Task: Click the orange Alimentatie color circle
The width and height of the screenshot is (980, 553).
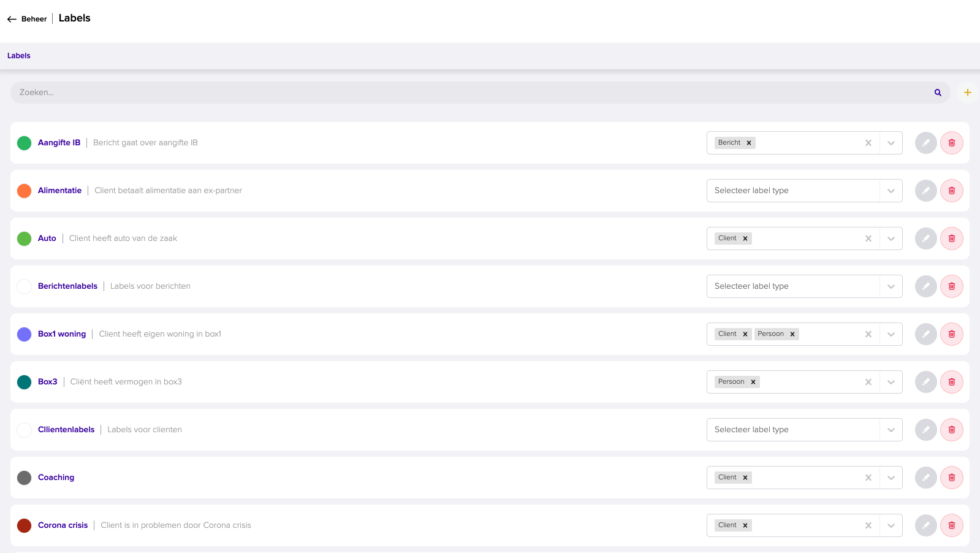Action: [x=25, y=191]
